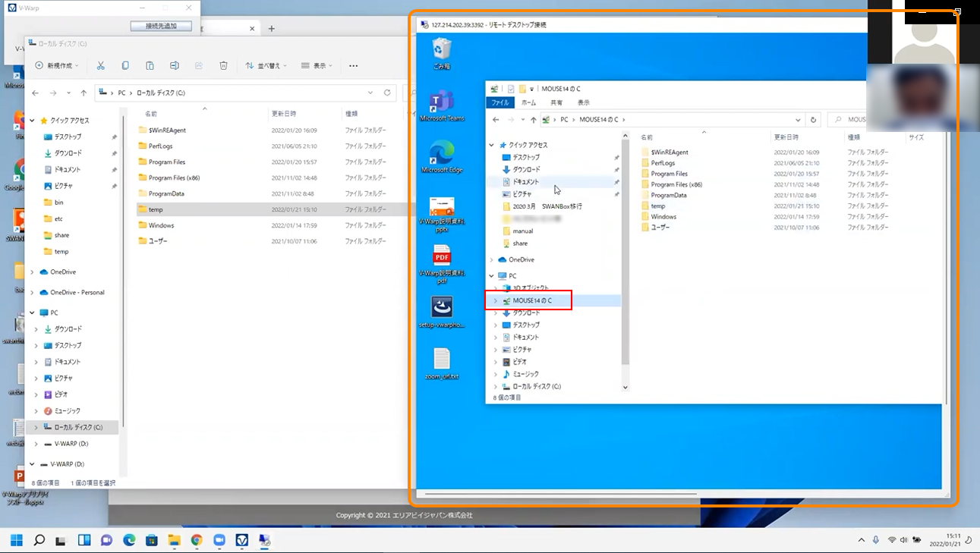
Task: Open the ファイル tab in remote Explorer ribbon
Action: click(x=500, y=102)
